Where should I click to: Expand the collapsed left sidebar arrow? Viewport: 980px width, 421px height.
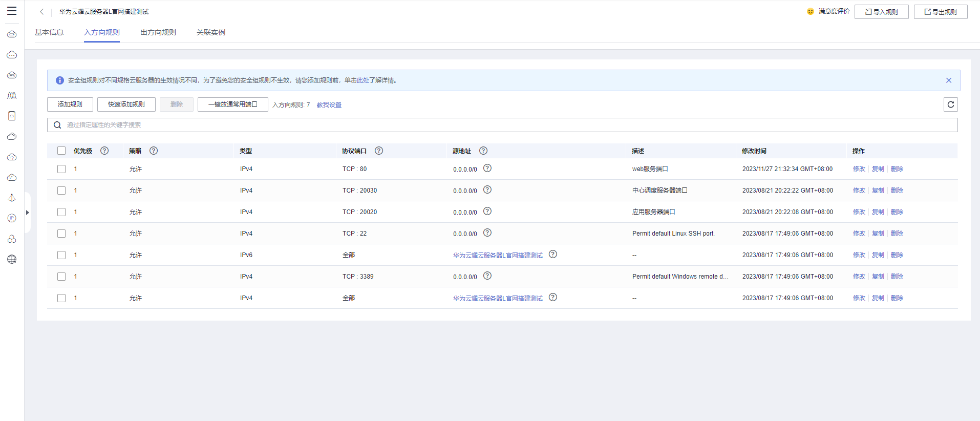pyautogui.click(x=28, y=213)
